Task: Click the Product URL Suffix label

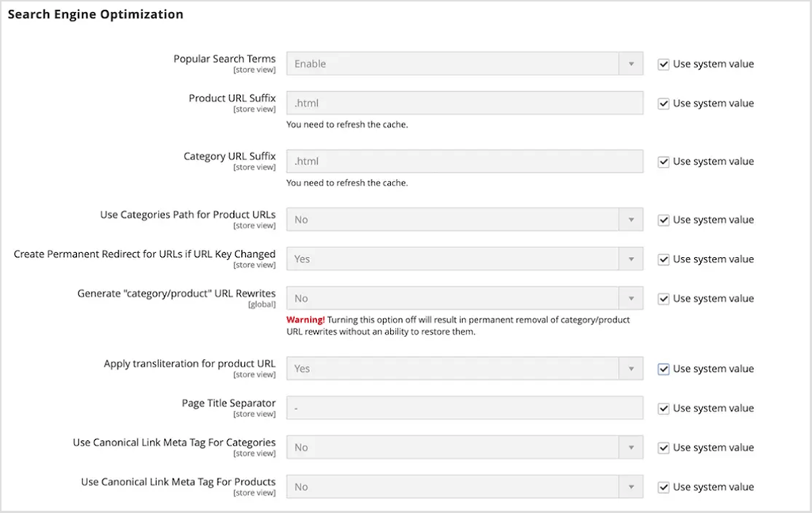Action: pyautogui.click(x=232, y=98)
